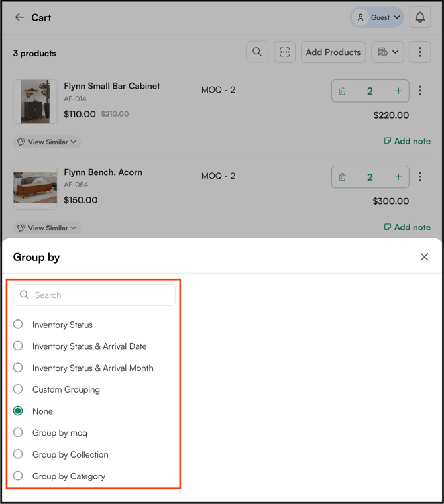Click the back arrow next to Cart
Image resolution: width=444 pixels, height=504 pixels.
[x=19, y=17]
